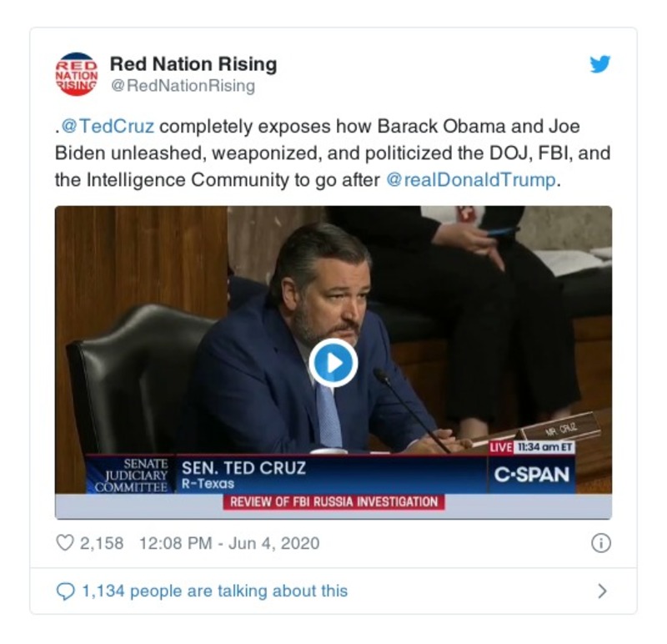Viewport: 667px width, 644px height.
Task: Play the Ted Cruz video
Action: pos(333,363)
